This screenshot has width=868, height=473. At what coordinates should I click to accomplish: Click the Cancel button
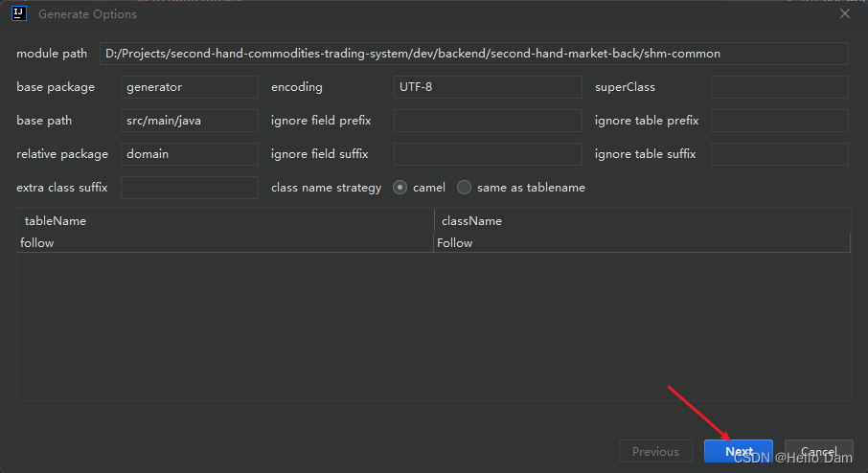point(818,452)
